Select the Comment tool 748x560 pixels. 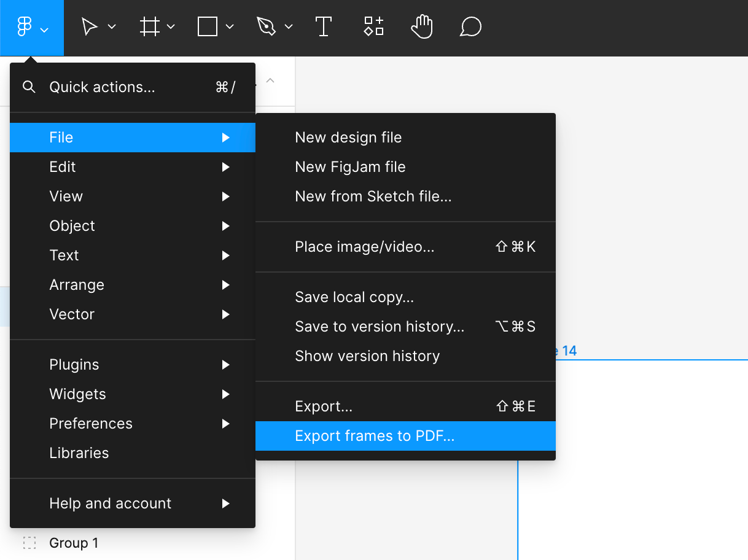click(x=470, y=27)
